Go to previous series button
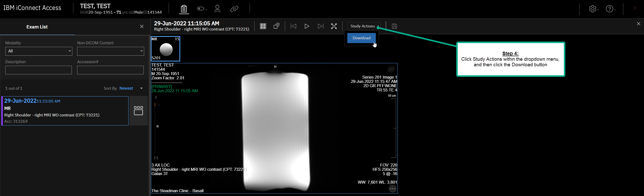The image size is (644, 196). 293,26
